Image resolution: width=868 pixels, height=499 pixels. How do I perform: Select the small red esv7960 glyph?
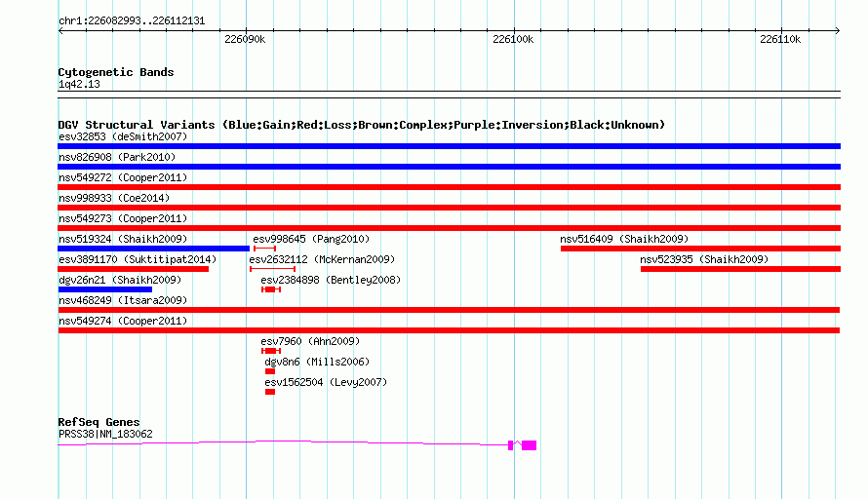271,351
